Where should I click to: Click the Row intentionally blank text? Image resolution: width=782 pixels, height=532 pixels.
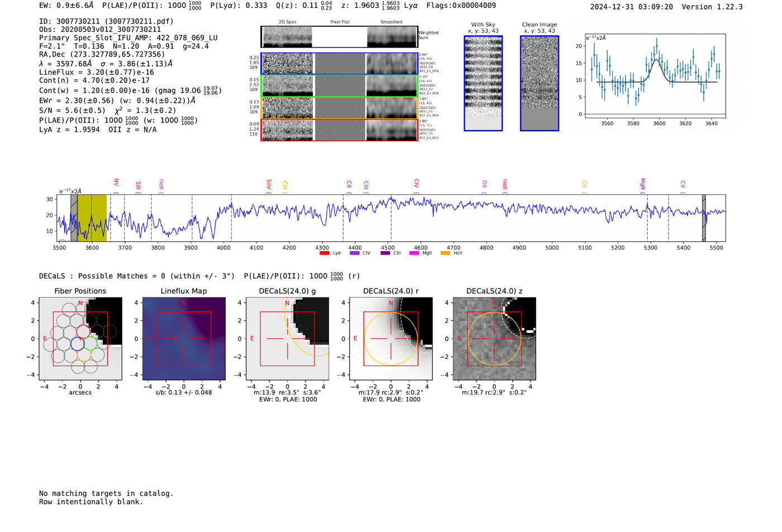tap(91, 502)
